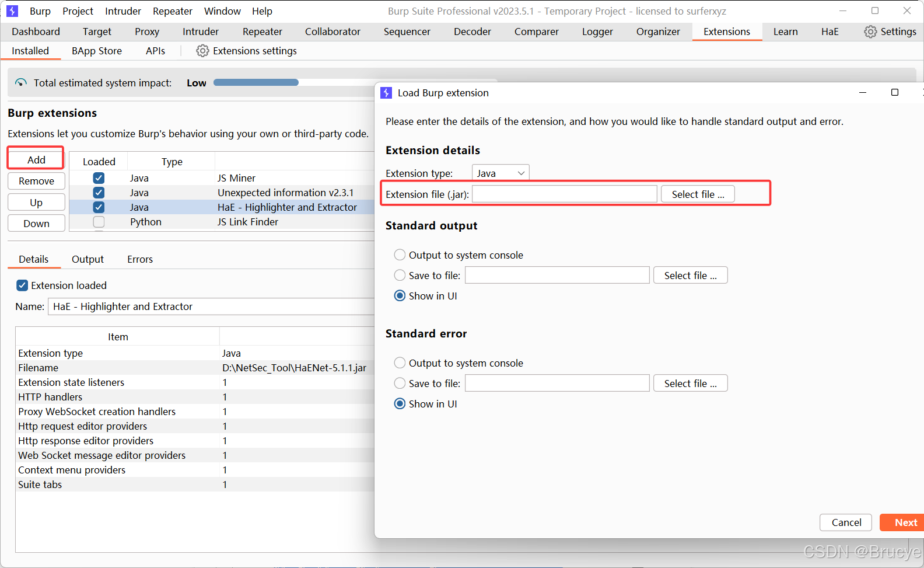
Task: Click the Load Burp extension dialog icon
Action: [x=386, y=93]
